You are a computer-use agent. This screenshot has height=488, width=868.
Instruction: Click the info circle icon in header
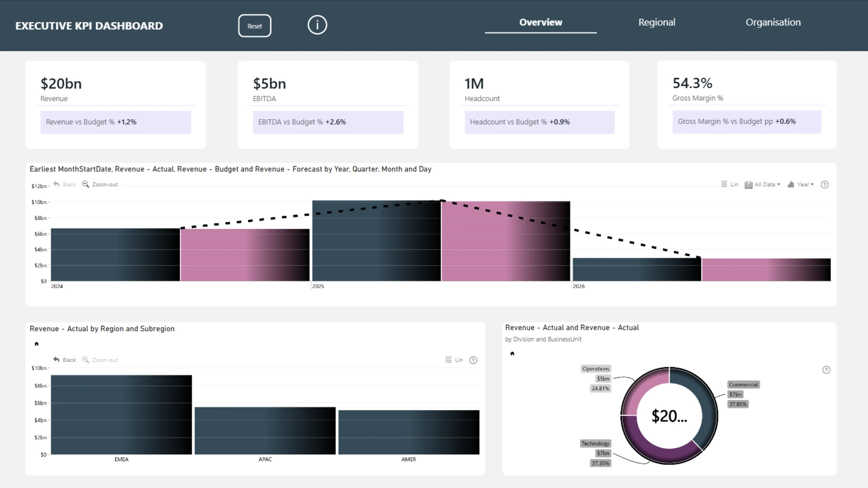pyautogui.click(x=317, y=25)
